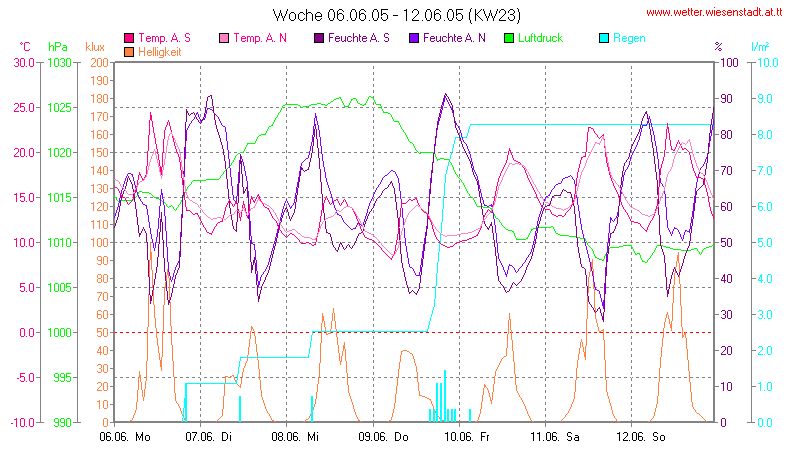Click the '06.06. Mo' date label
The width and height of the screenshot is (790, 460).
(125, 437)
